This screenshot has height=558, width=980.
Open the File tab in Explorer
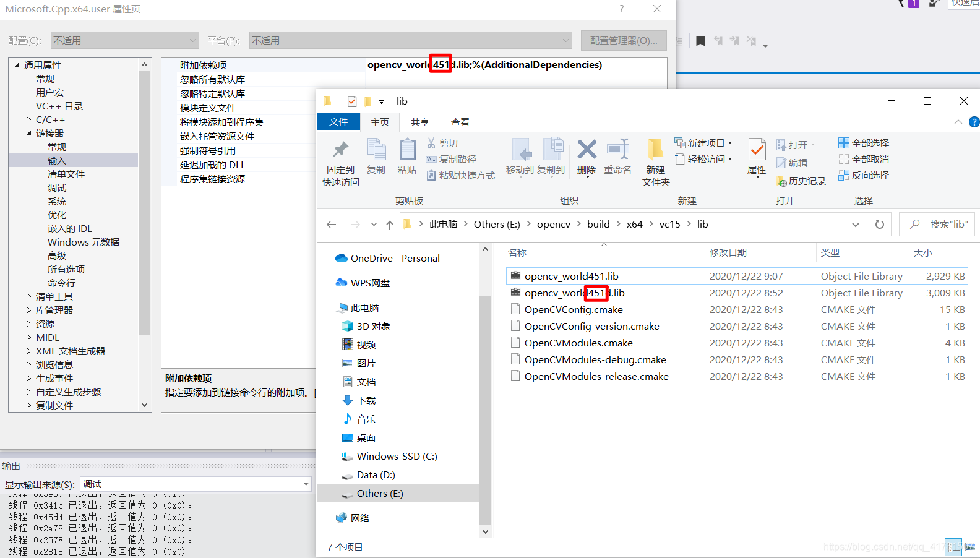coord(338,122)
